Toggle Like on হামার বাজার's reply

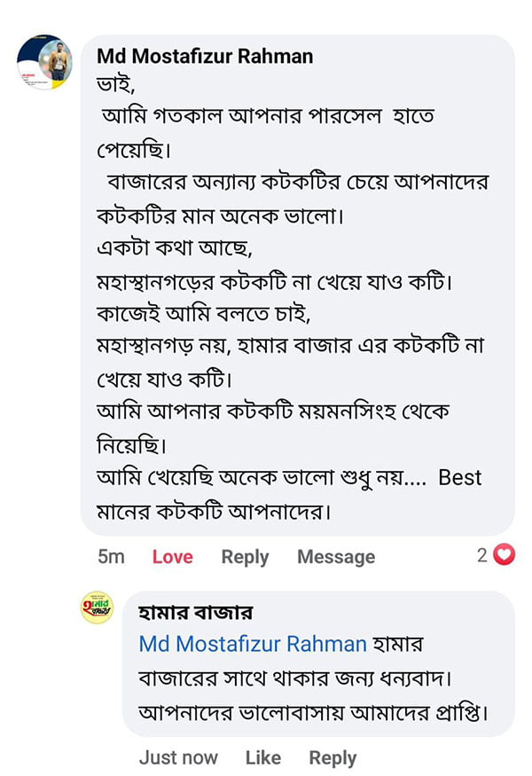pyautogui.click(x=262, y=757)
